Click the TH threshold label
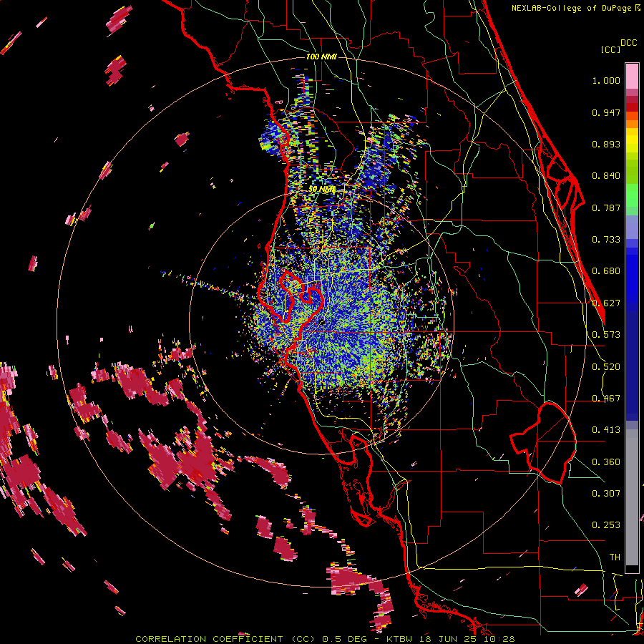 pyautogui.click(x=615, y=557)
